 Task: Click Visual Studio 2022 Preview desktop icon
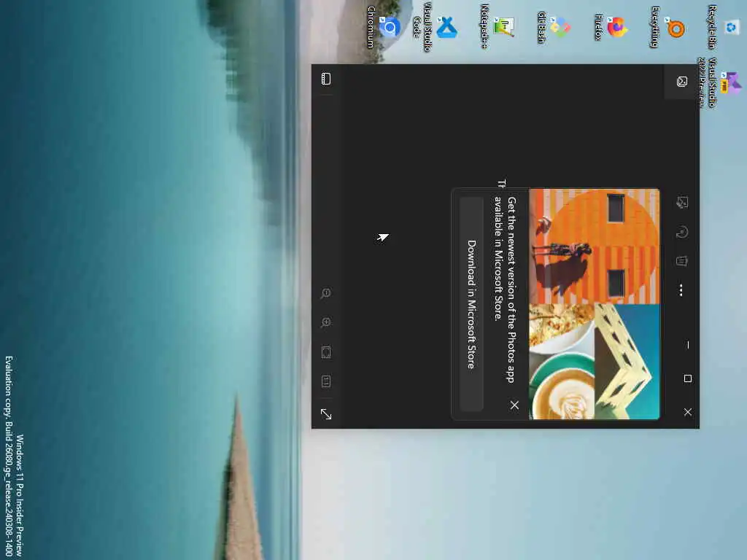(x=720, y=83)
